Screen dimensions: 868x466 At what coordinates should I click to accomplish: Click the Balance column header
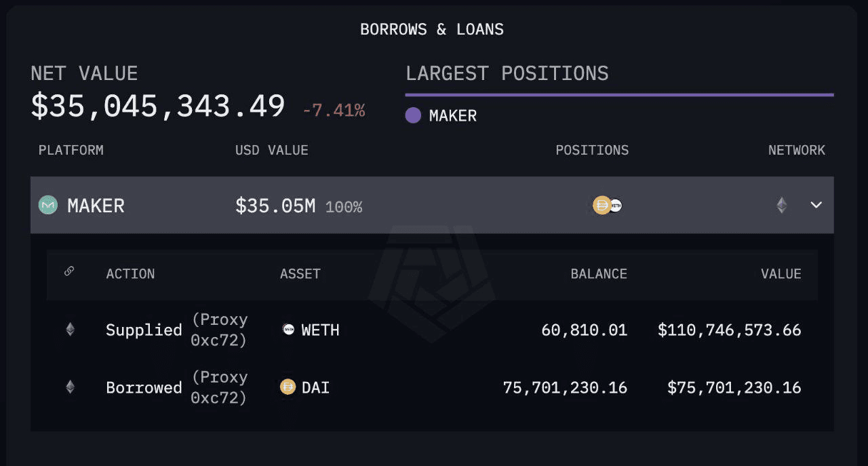click(598, 274)
